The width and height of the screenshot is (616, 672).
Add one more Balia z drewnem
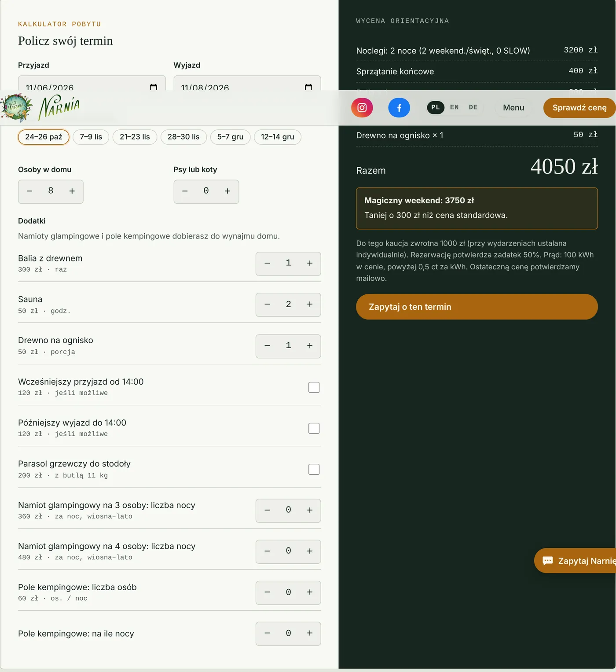point(310,264)
